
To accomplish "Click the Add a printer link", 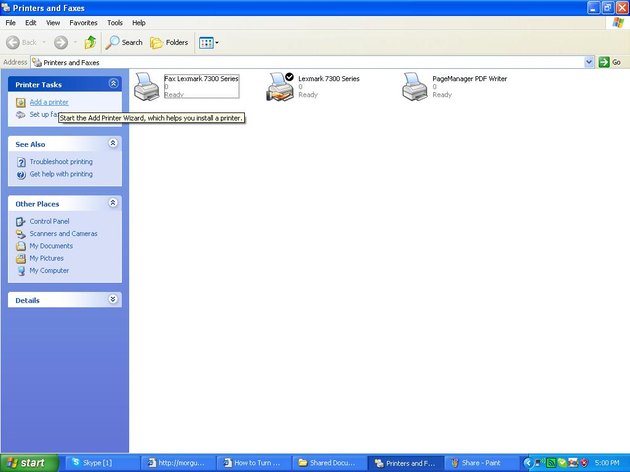I will pyautogui.click(x=49, y=102).
